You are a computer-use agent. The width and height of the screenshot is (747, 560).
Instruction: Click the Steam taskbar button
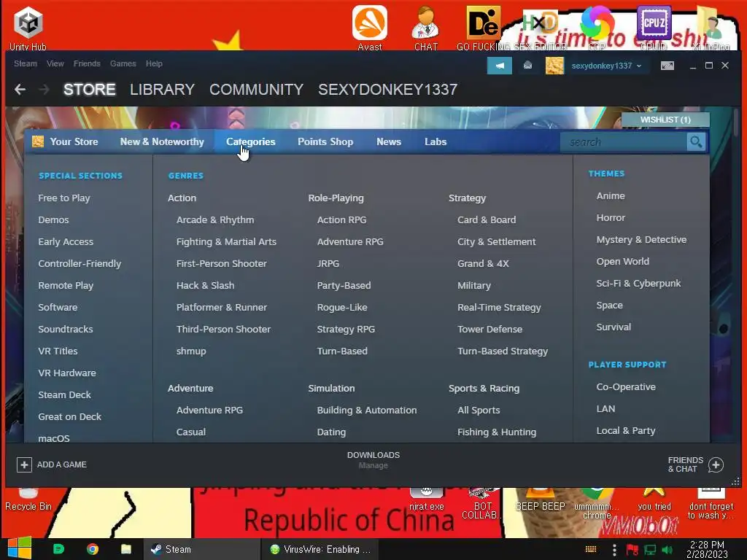[201, 549]
